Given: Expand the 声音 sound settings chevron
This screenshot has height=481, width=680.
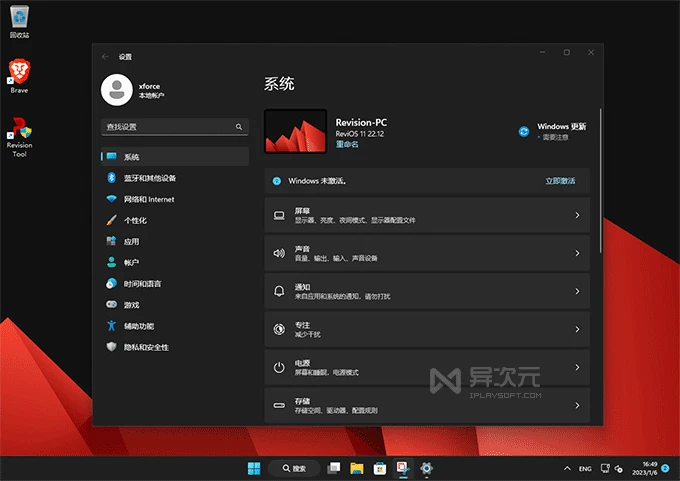Looking at the screenshot, I should 577,253.
